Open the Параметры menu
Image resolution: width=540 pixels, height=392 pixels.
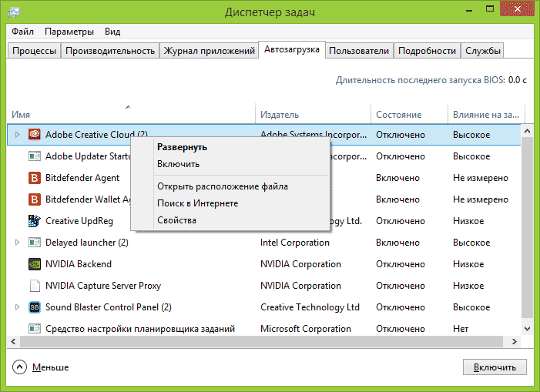coord(69,32)
